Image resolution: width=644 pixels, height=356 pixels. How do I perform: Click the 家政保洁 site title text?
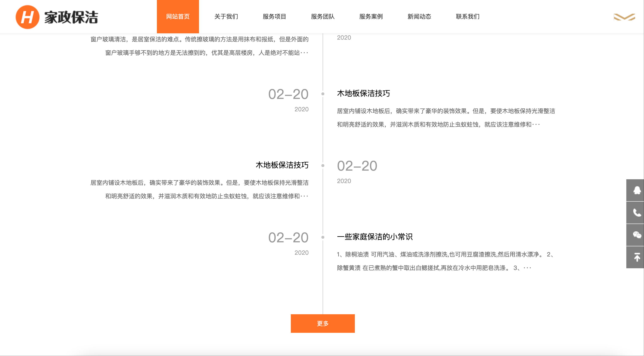71,17
